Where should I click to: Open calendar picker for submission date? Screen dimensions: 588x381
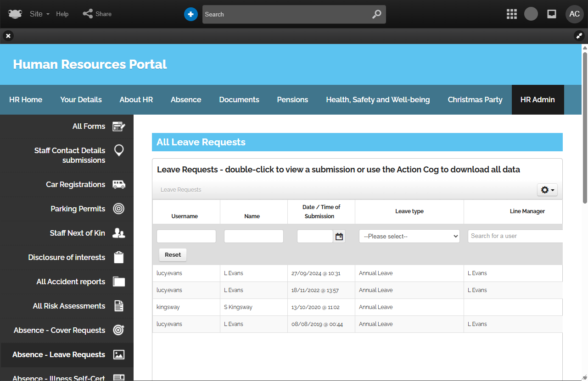(339, 237)
